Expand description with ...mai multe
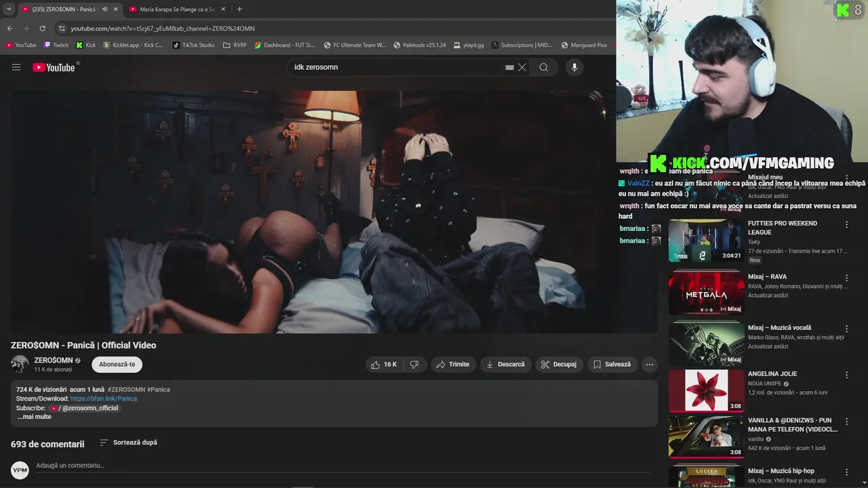 pos(35,417)
